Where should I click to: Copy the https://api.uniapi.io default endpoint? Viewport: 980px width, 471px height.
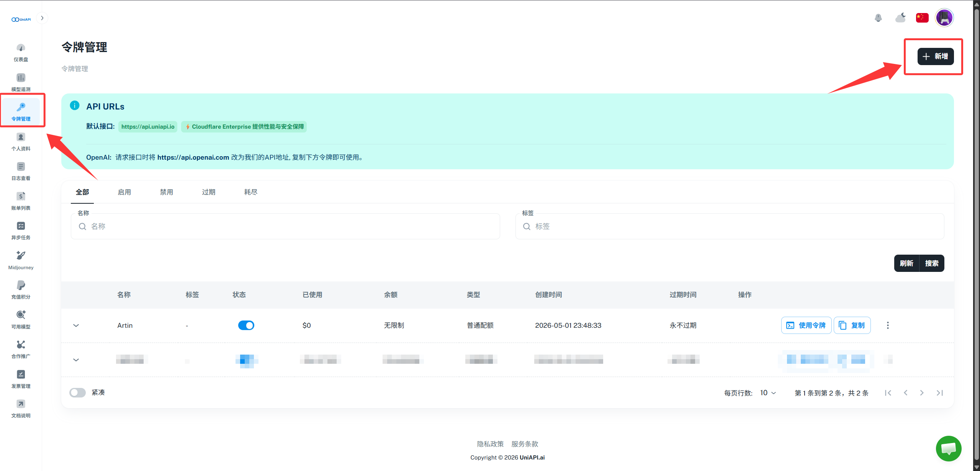(148, 127)
